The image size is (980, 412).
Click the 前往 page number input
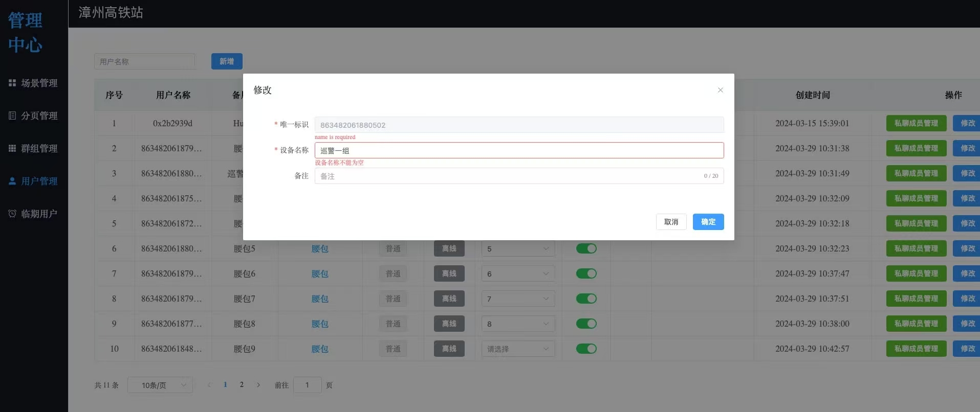tap(307, 385)
